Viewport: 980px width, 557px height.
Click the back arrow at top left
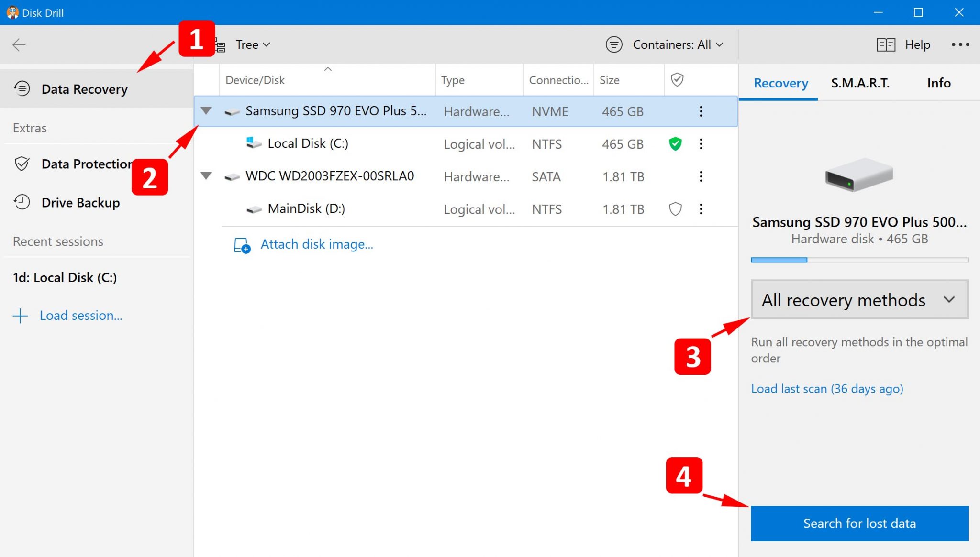[x=19, y=44]
